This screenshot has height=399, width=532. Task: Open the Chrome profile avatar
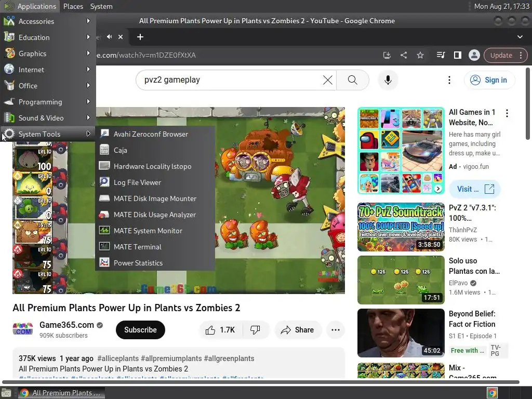coord(474,55)
